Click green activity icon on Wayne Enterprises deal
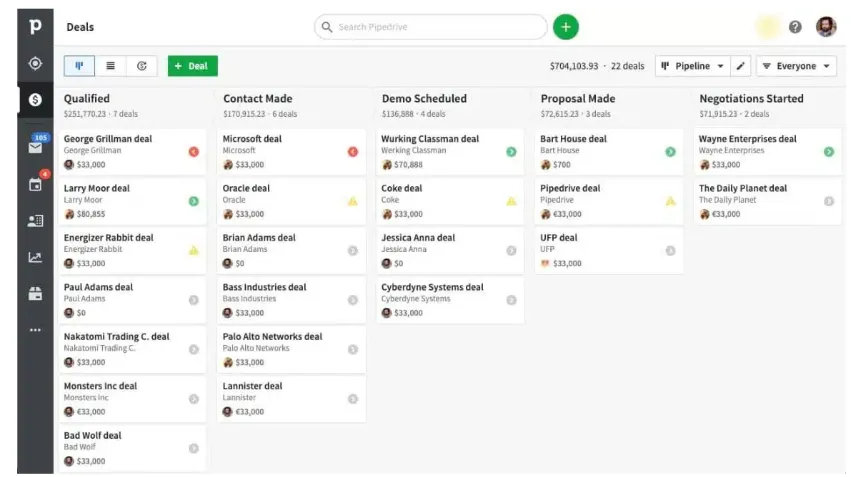 click(829, 151)
